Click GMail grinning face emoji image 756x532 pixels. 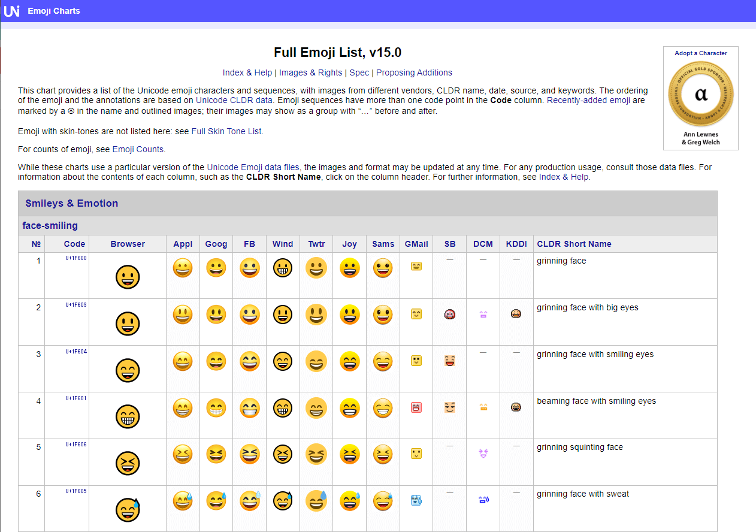click(x=416, y=266)
